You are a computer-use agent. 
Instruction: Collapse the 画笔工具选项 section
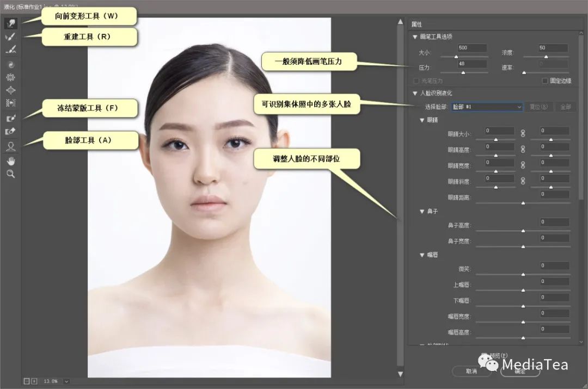(x=415, y=37)
